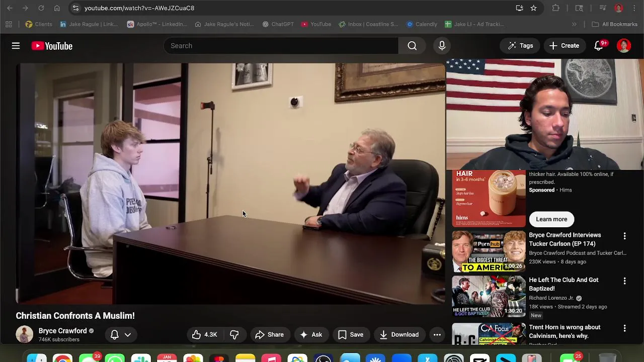Click in the YouTube search field
This screenshot has height=362, width=644.
pyautogui.click(x=281, y=46)
